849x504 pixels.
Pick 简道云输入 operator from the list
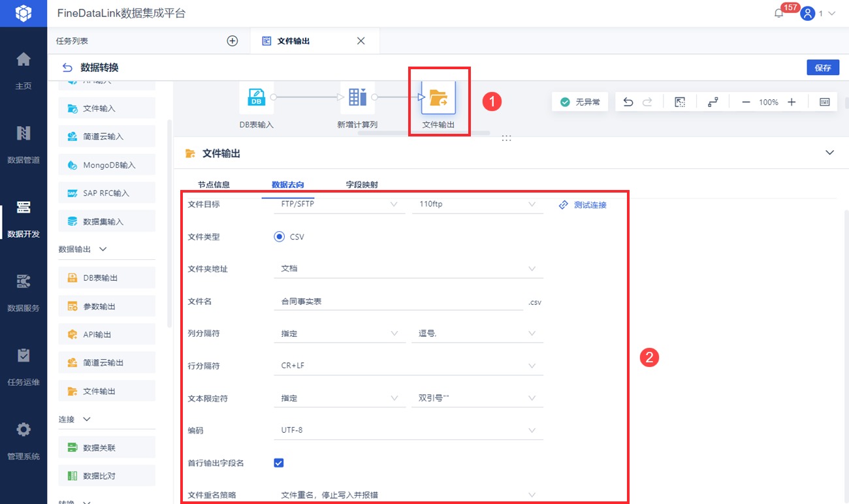[x=107, y=136]
